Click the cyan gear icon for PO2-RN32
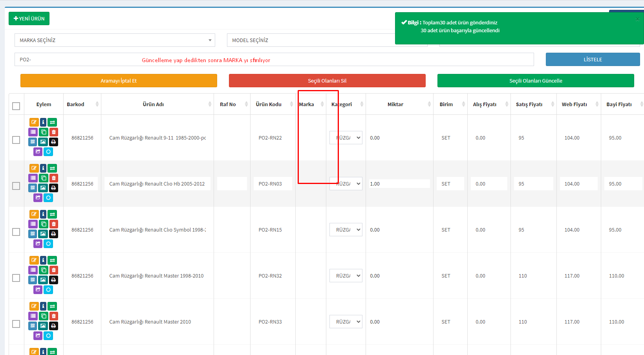This screenshot has height=355, width=644. [x=48, y=290]
